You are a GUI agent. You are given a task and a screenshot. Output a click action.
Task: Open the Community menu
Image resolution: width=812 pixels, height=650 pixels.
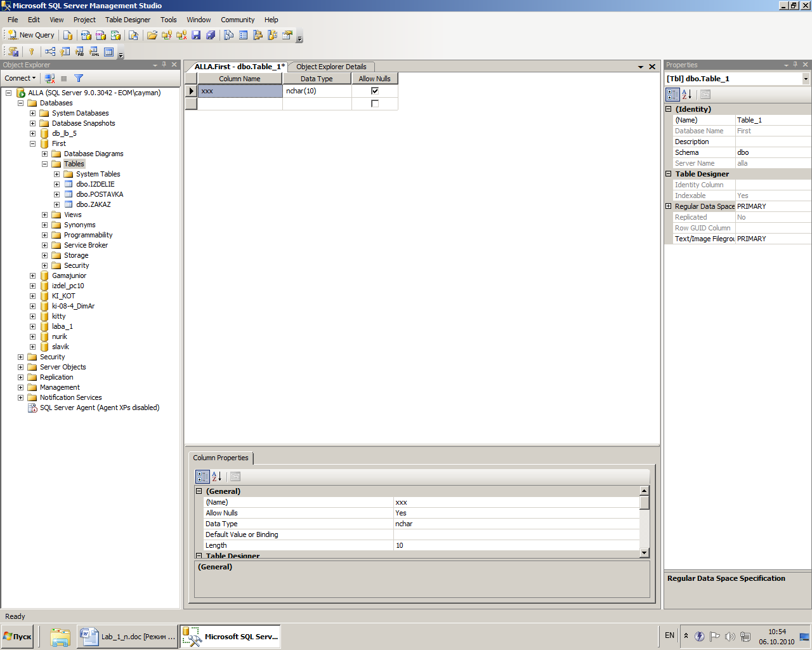[237, 20]
